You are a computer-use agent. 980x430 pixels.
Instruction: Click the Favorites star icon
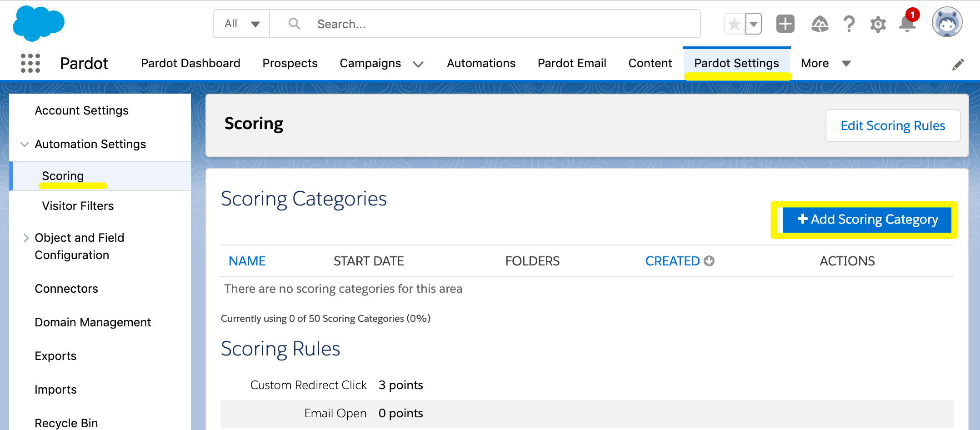(735, 24)
